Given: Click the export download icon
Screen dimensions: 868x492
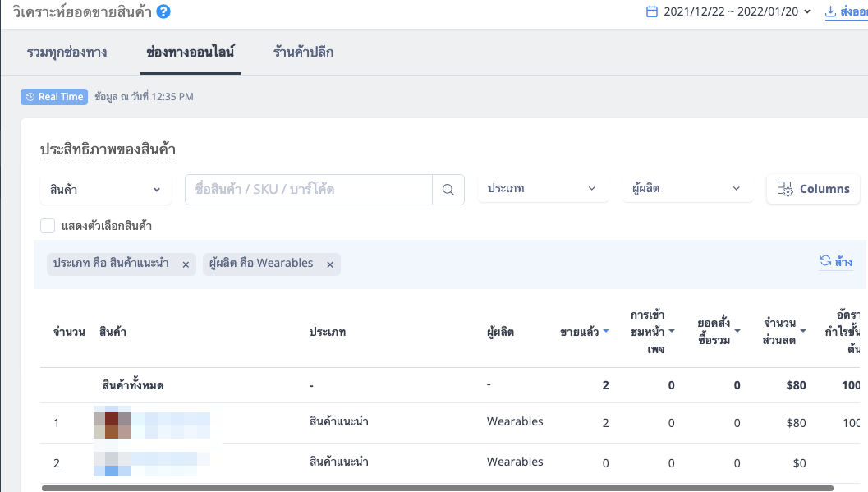Looking at the screenshot, I should point(830,11).
